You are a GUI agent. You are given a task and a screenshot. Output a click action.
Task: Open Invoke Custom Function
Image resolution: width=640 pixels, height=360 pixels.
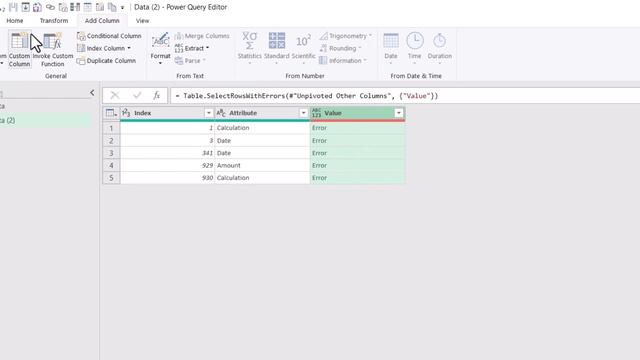(x=53, y=49)
